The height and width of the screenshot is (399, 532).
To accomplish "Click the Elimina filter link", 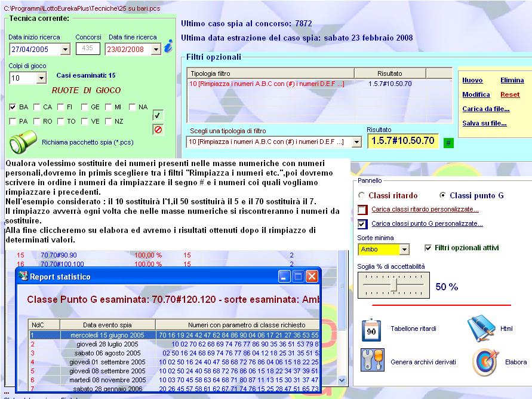I will (x=512, y=81).
